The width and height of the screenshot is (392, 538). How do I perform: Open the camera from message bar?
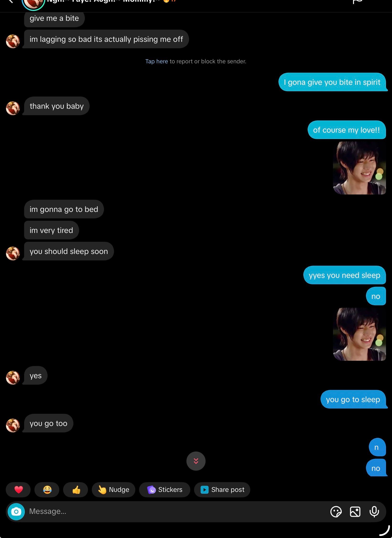pos(16,511)
